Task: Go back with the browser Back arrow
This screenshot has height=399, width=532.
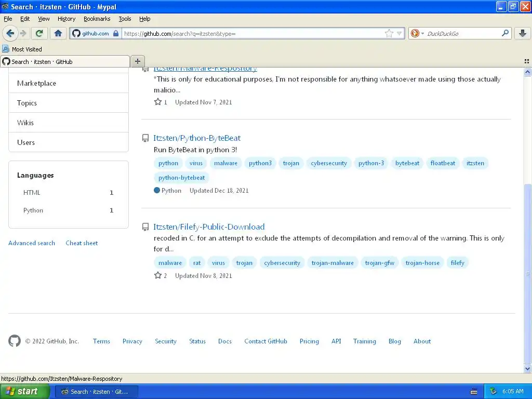Action: tap(10, 33)
